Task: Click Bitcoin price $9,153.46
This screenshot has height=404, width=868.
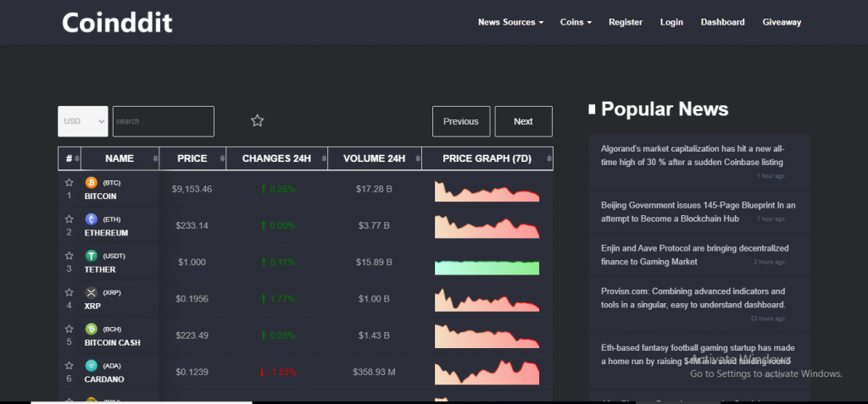Action: coord(192,189)
